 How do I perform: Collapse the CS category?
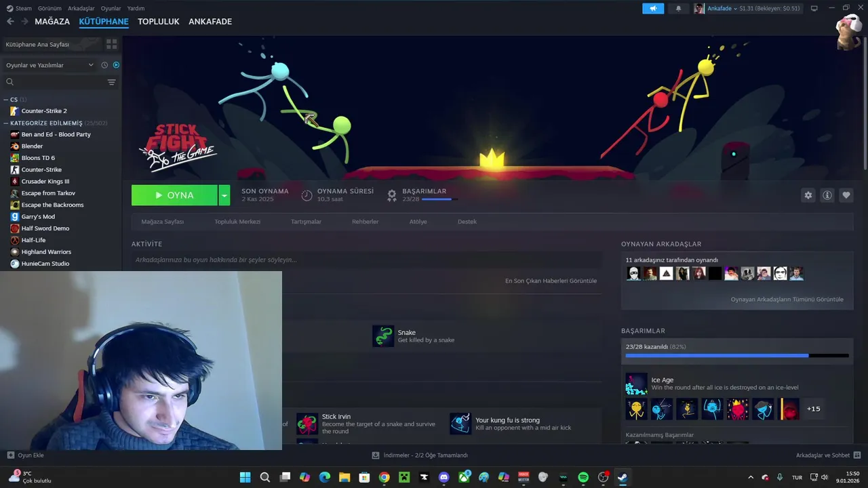5,100
